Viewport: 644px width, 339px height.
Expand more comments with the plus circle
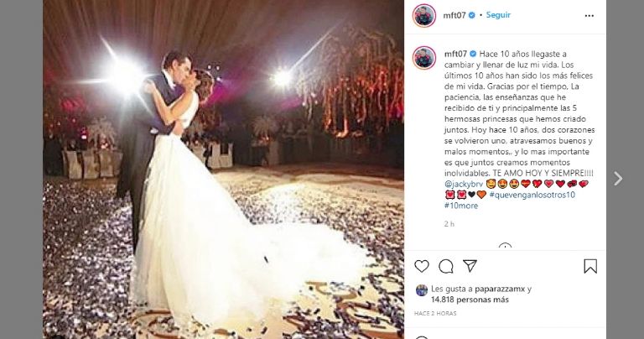pos(505,247)
